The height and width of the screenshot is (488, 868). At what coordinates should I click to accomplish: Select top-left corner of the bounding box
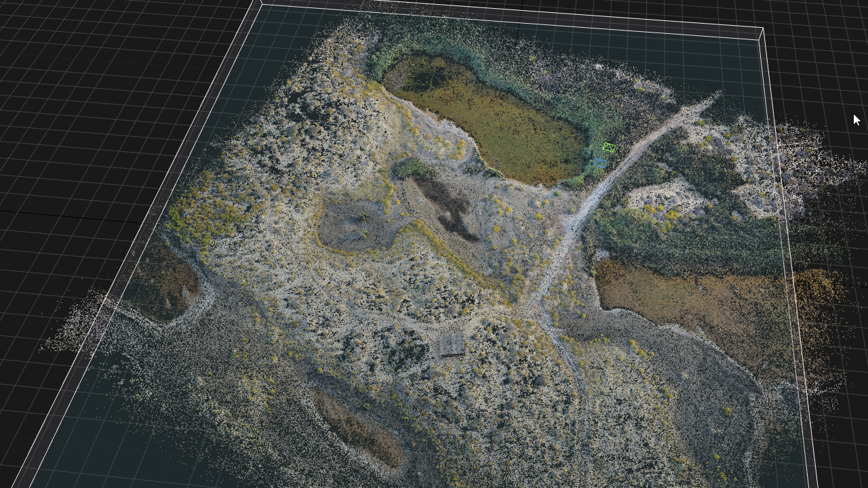coord(261,5)
